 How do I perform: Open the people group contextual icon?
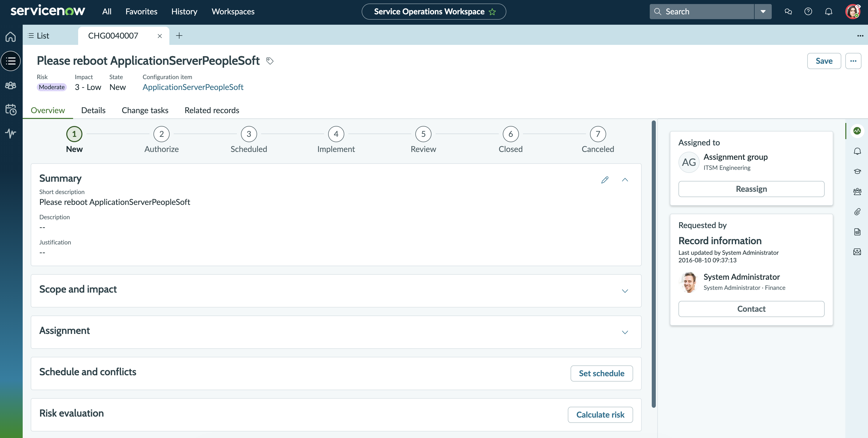click(857, 191)
